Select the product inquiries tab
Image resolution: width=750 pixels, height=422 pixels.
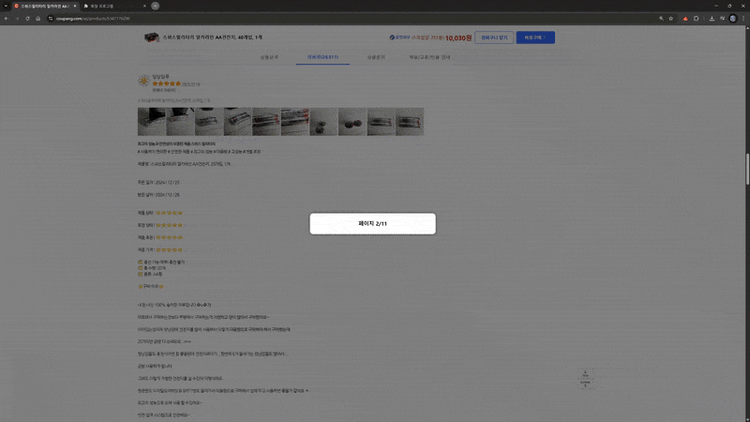pyautogui.click(x=376, y=57)
